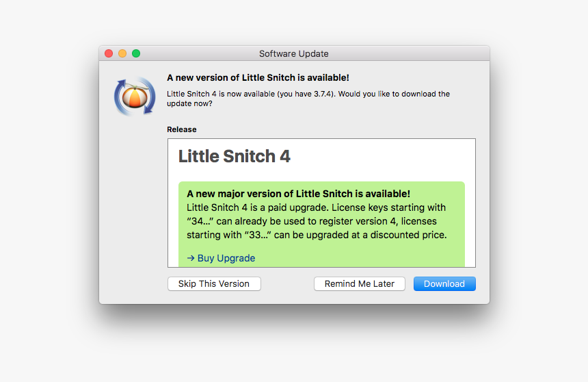Click the Little Snitch update icon
The width and height of the screenshot is (588, 382).
(x=135, y=96)
